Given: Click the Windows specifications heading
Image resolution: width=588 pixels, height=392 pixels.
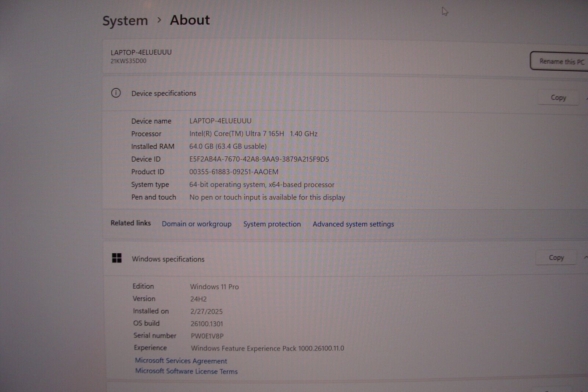Looking at the screenshot, I should 168,259.
